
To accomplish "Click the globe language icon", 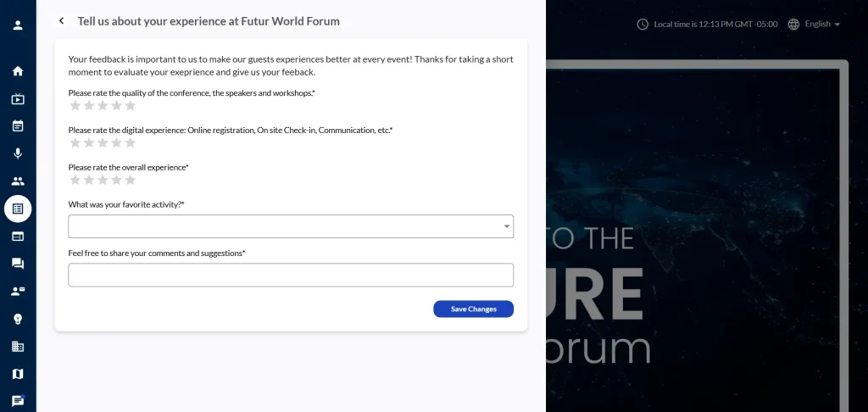I will point(793,24).
